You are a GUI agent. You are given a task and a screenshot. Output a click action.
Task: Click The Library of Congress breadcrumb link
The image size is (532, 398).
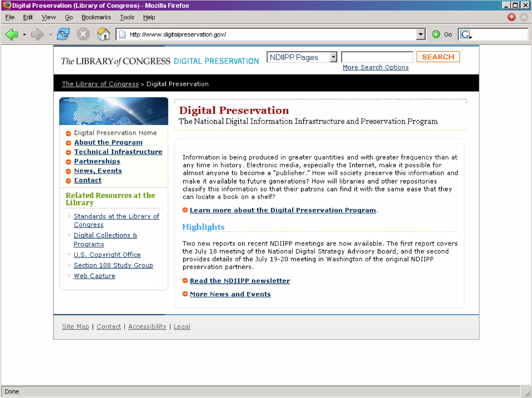100,84
